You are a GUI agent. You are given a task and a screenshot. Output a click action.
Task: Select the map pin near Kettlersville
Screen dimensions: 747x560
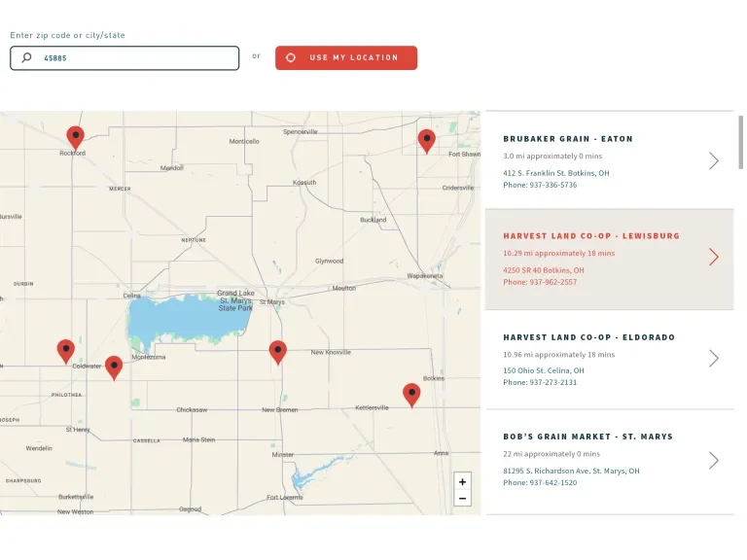tap(411, 396)
